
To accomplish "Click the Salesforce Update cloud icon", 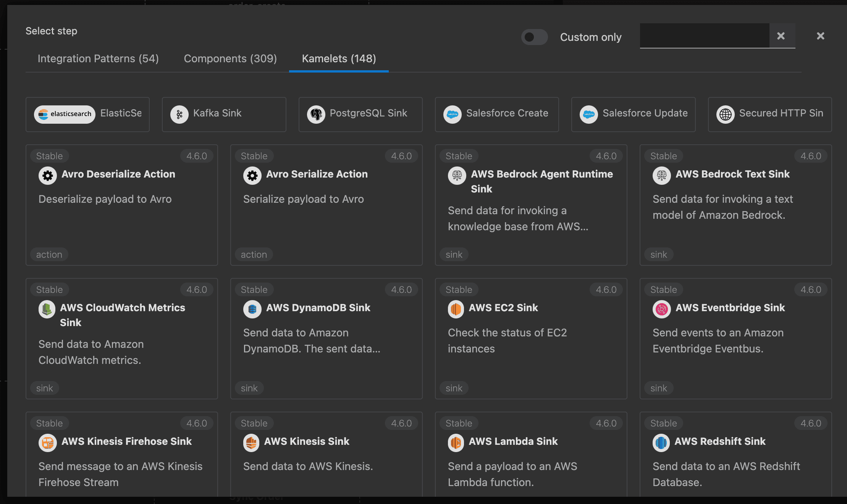I will tap(589, 114).
